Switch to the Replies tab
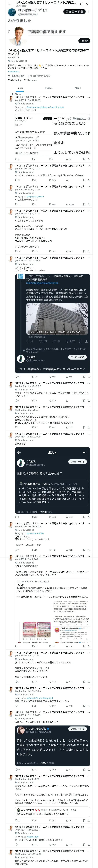The image size is (98, 868). pyautogui.click(x=49, y=88)
